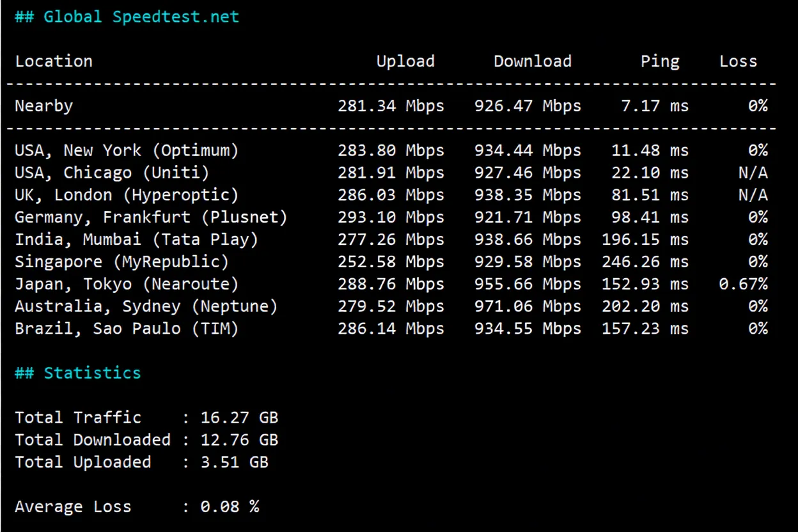The width and height of the screenshot is (798, 532).
Task: Select the Total Traffic value 16.27 GB
Action: coord(240,418)
